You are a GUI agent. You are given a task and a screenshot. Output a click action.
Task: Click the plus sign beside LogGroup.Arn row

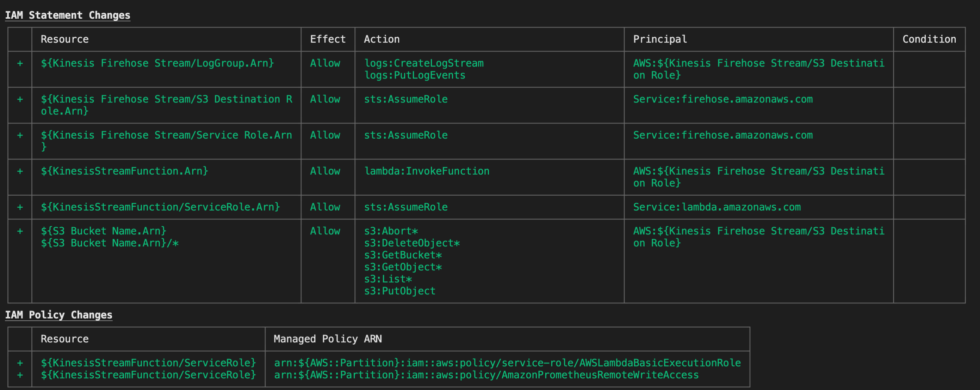click(x=20, y=63)
